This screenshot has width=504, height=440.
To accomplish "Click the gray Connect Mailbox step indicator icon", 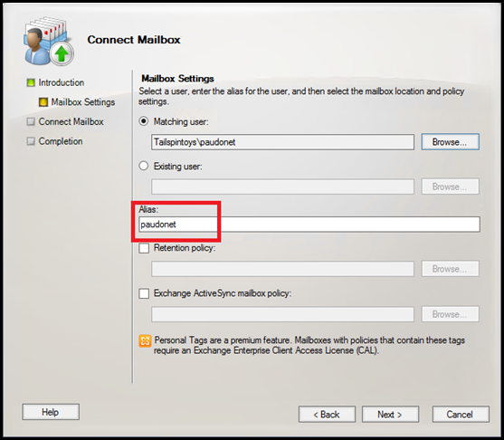I will pos(31,121).
